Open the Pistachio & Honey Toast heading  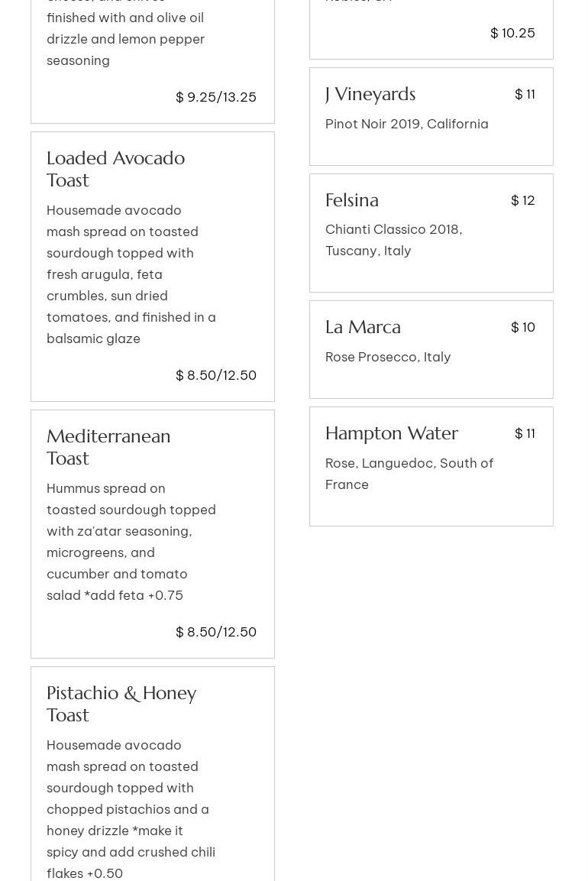(121, 704)
